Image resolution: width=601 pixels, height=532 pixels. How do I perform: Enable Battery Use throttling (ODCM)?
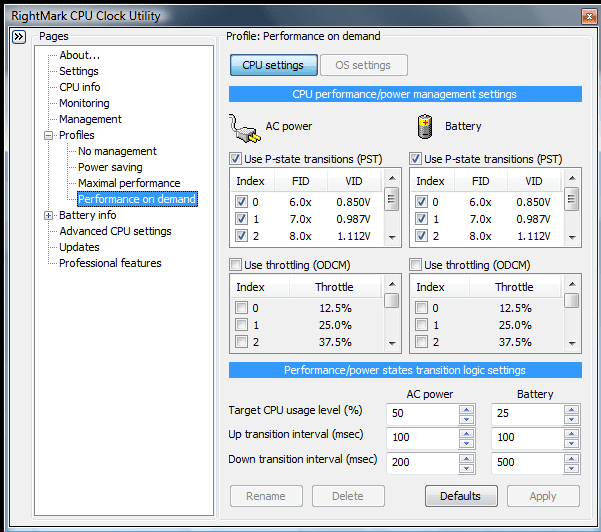click(x=415, y=264)
